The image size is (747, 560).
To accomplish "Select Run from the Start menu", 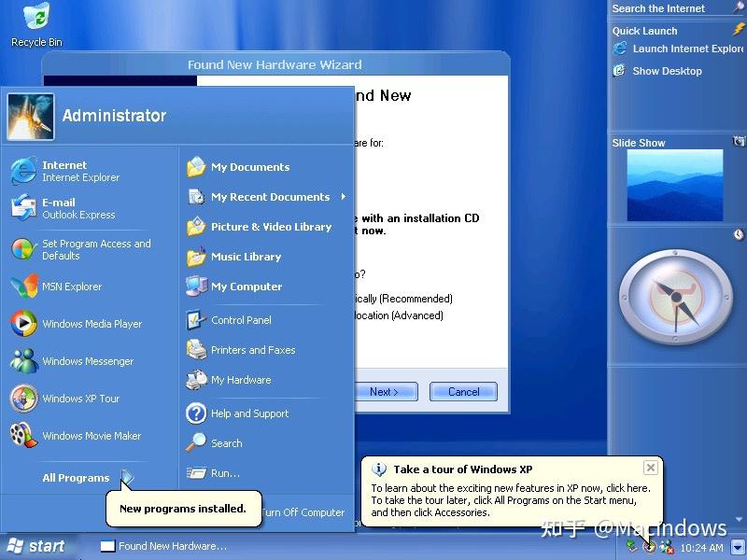I will [225, 473].
